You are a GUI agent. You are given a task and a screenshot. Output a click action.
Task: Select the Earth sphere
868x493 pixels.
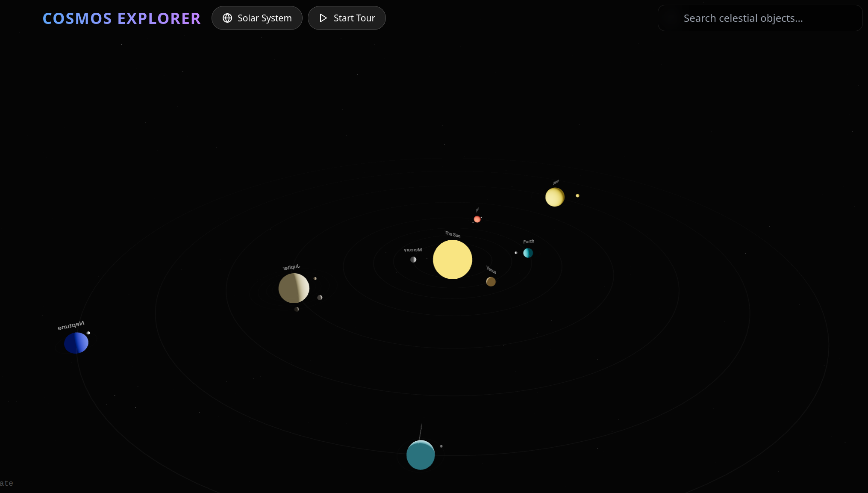528,253
